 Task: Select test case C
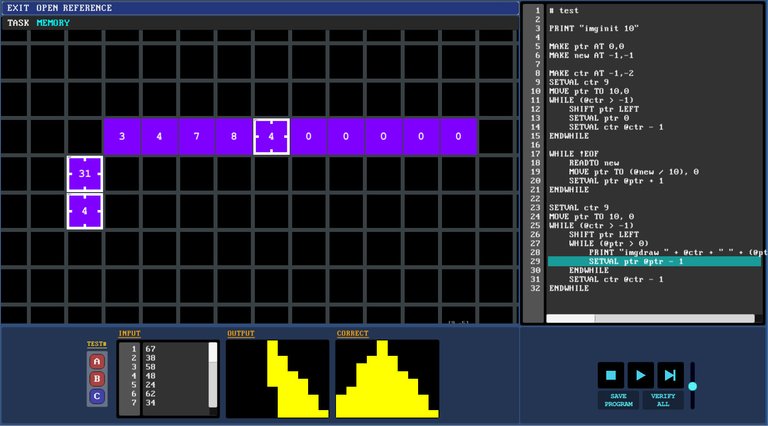click(x=97, y=396)
